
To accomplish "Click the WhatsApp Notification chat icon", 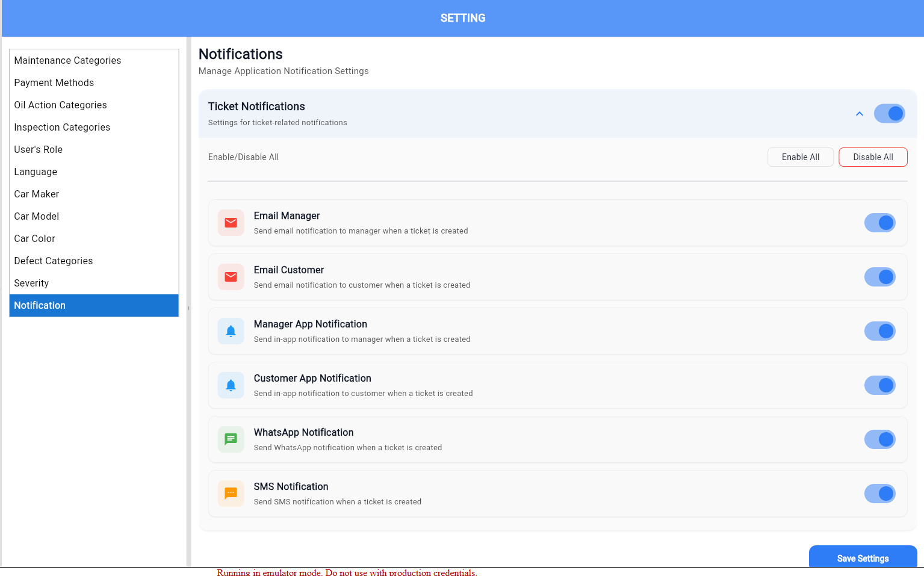I will coord(231,439).
